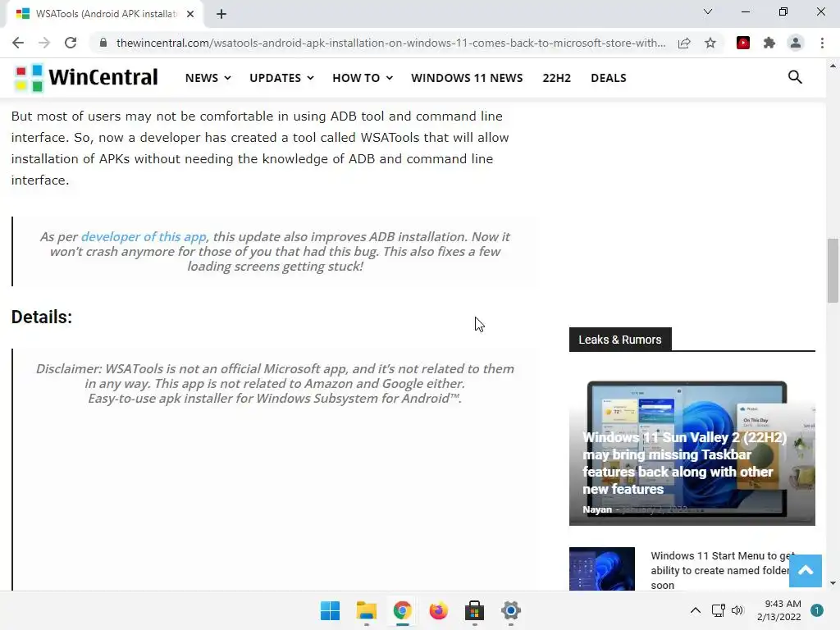Switch to the WSATools browser tab
This screenshot has width=840, height=630.
104,14
